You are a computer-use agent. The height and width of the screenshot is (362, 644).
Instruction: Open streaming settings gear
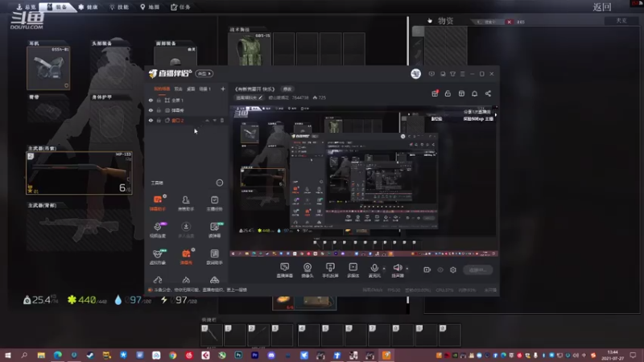click(453, 269)
